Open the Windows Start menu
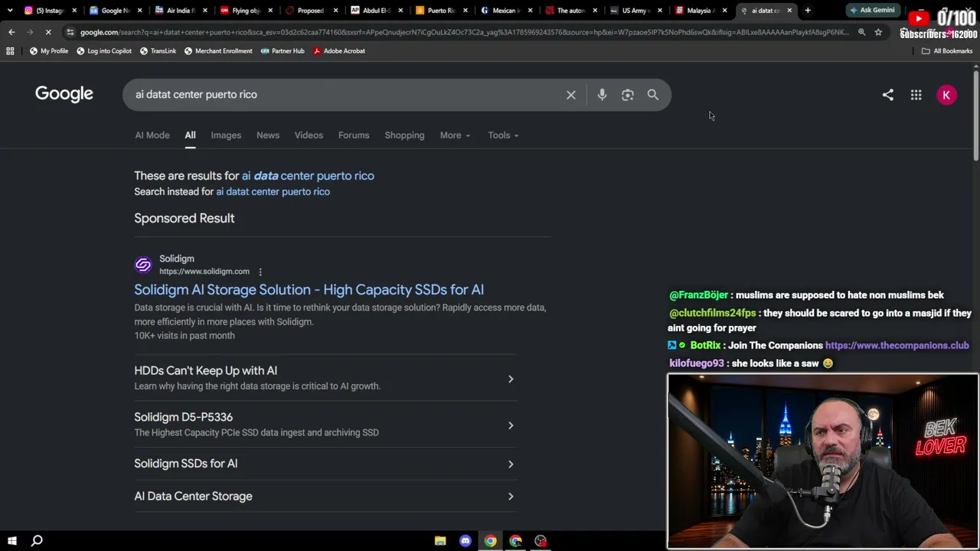 12,541
